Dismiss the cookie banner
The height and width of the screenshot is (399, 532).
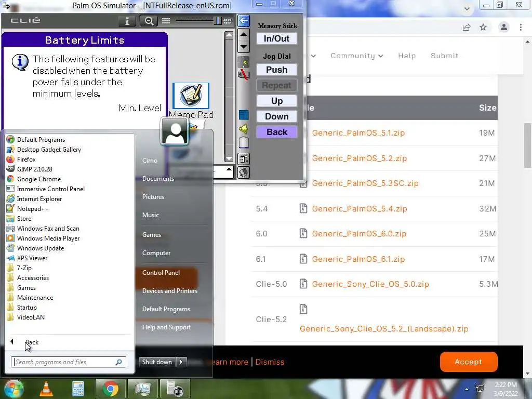[270, 362]
